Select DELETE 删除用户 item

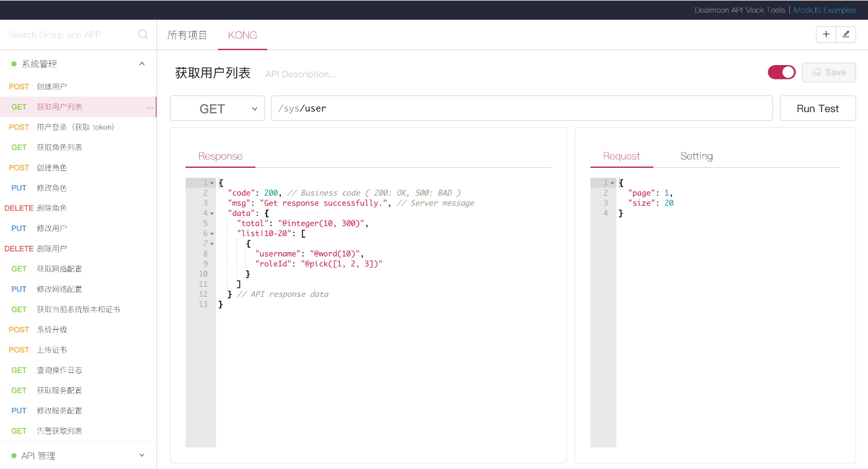click(x=78, y=248)
